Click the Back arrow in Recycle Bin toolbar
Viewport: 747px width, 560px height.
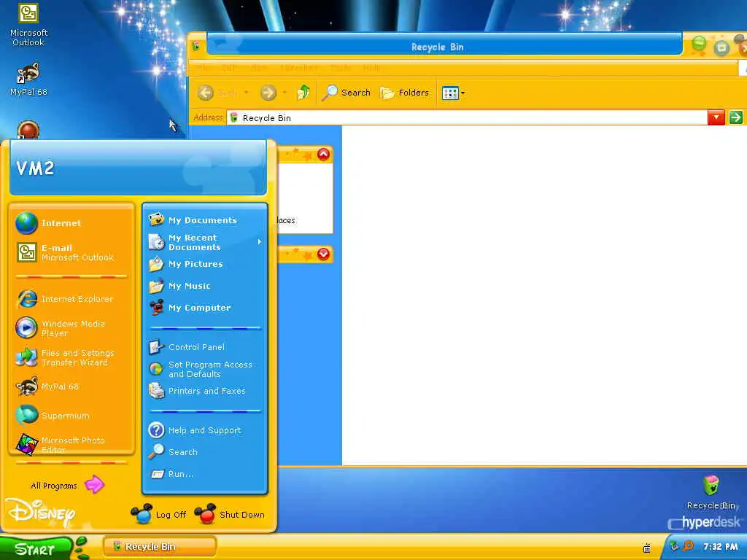[205, 93]
